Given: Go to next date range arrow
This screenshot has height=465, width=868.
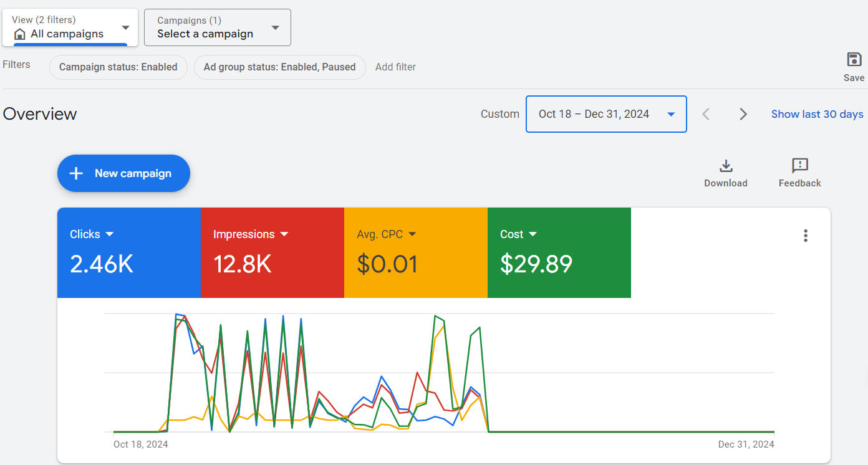Looking at the screenshot, I should (743, 114).
